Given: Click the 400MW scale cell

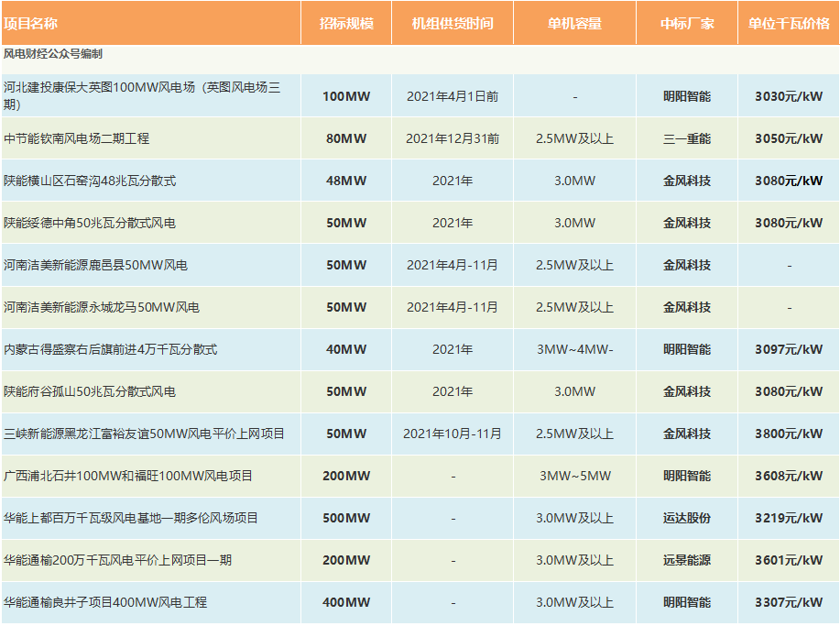Looking at the screenshot, I should pos(346,602).
